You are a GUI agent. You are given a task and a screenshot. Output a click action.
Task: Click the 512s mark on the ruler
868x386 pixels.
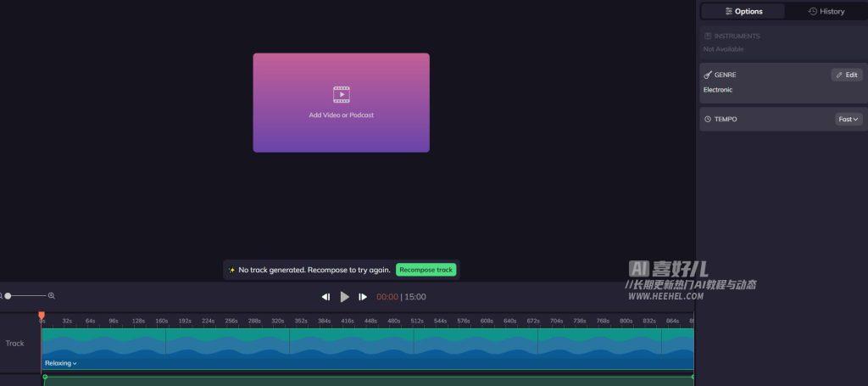(417, 321)
